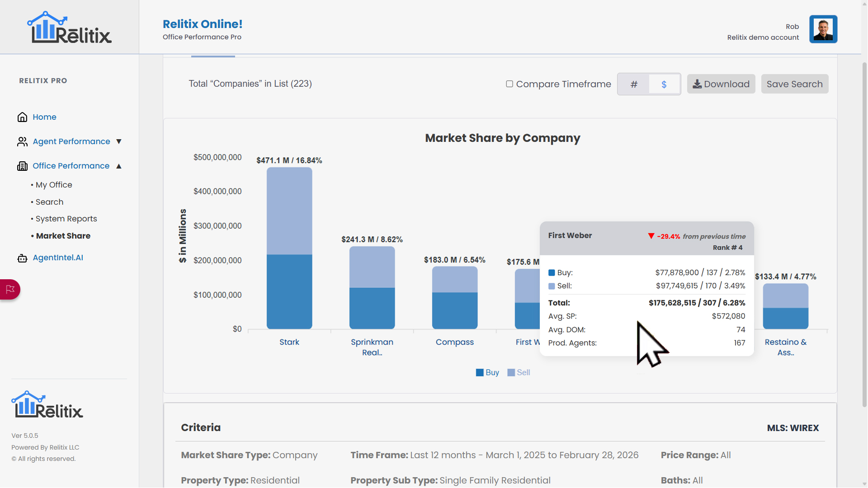Open System Reports from navigation
The height and width of the screenshot is (488, 868).
66,219
